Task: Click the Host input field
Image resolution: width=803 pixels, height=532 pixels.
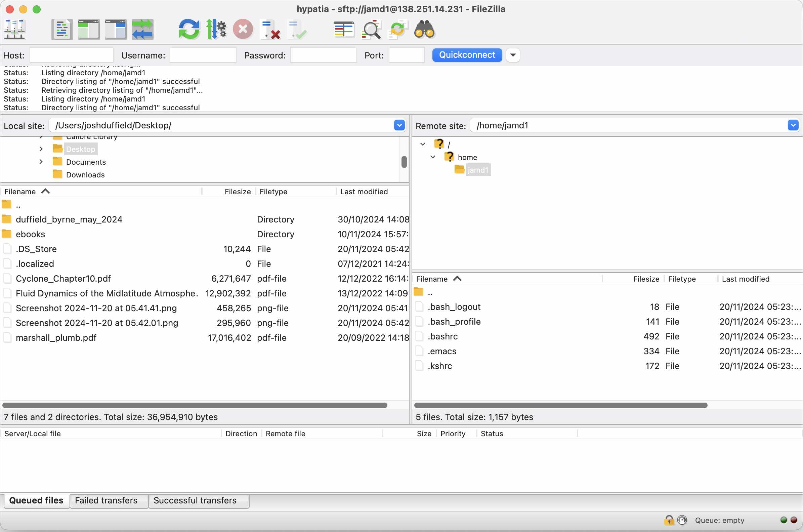Action: click(x=71, y=55)
